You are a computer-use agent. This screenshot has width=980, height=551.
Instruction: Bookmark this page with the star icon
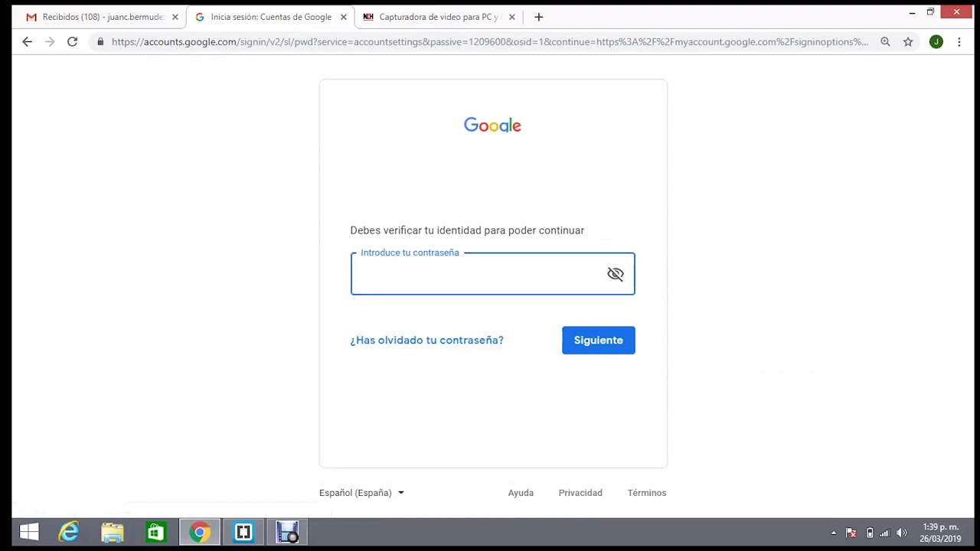(x=908, y=42)
